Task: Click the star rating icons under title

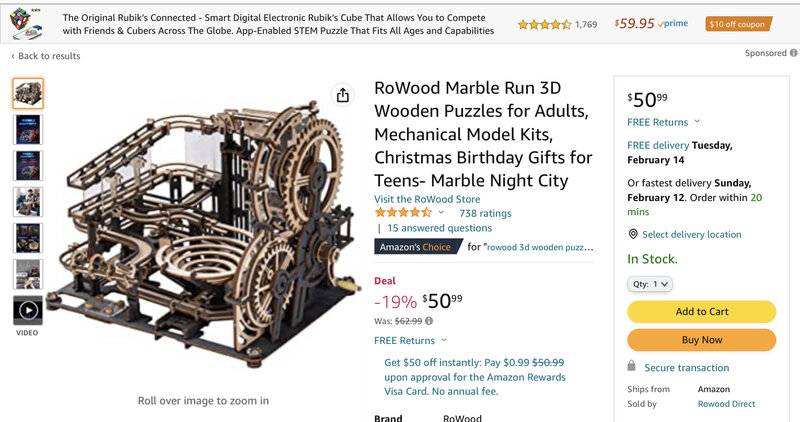Action: (403, 213)
